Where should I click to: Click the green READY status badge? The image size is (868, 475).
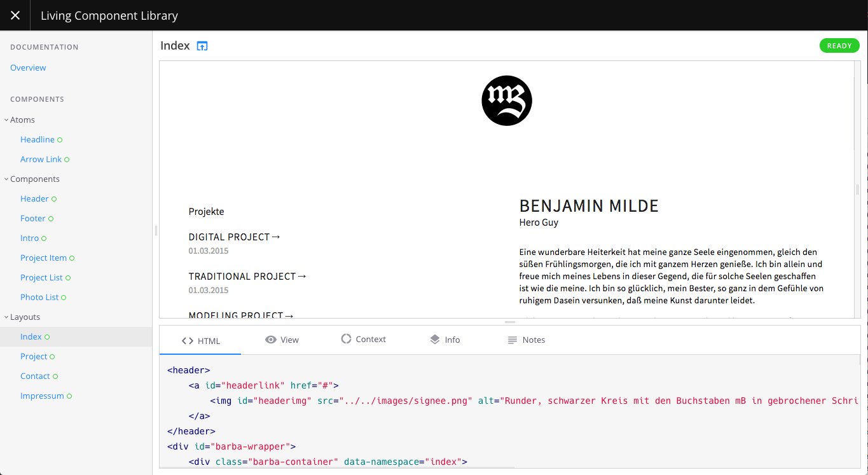click(839, 46)
